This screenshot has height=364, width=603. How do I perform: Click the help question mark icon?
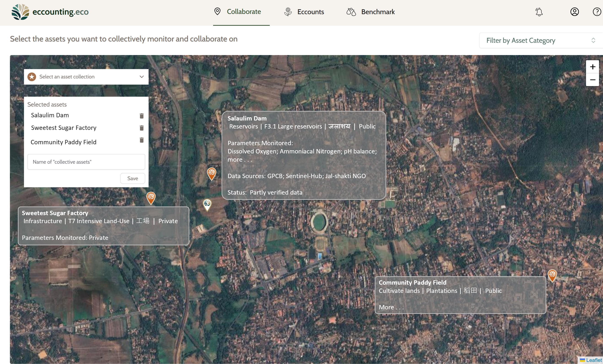(x=597, y=12)
